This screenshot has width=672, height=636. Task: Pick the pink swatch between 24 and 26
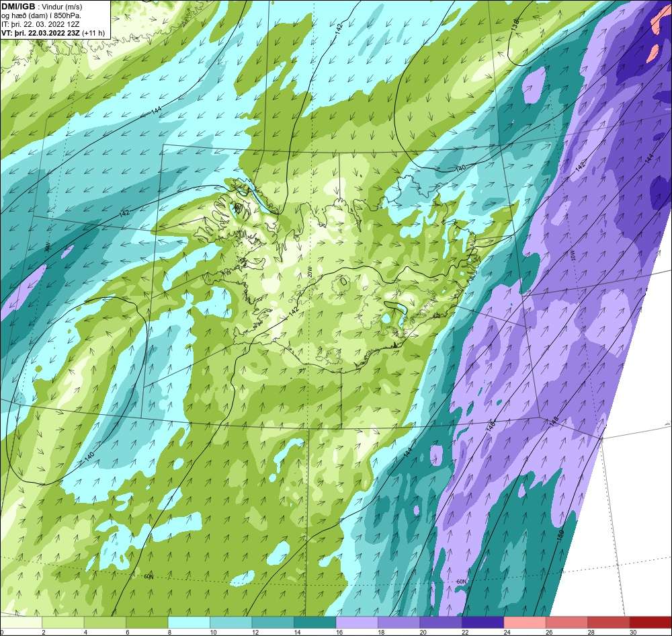(525, 623)
